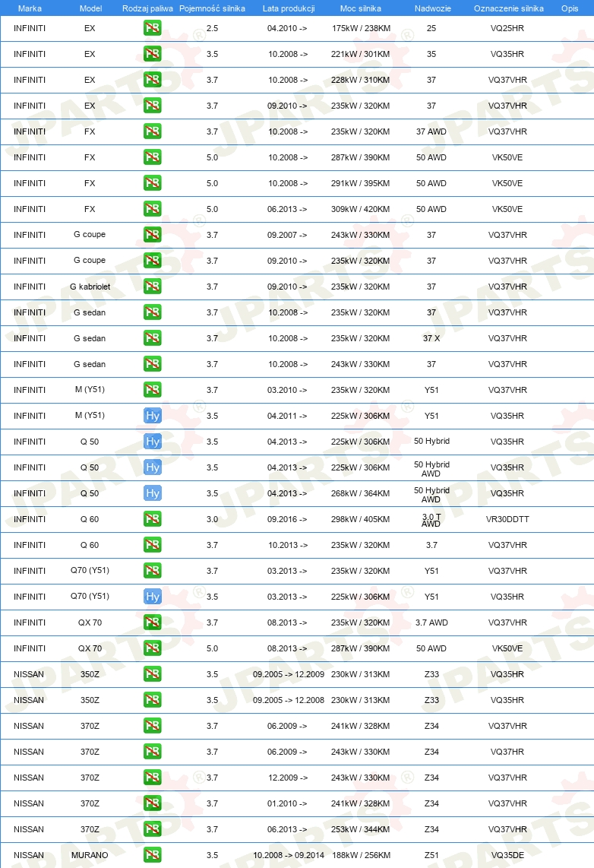The height and width of the screenshot is (868, 594).
Task: Click petrol icon in FX 287kW / 390KM row
Action: pyautogui.click(x=152, y=157)
